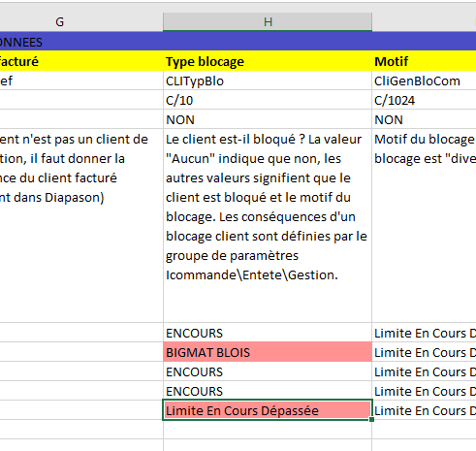Click the "Motif" yellow header cell
Screen dimensions: 476x451
424,61
